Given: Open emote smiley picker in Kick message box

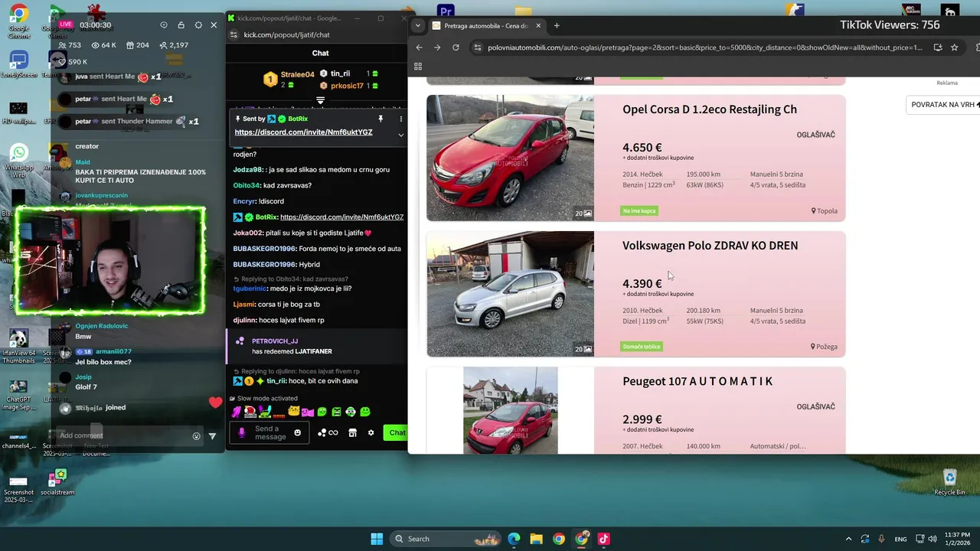Looking at the screenshot, I should [298, 433].
